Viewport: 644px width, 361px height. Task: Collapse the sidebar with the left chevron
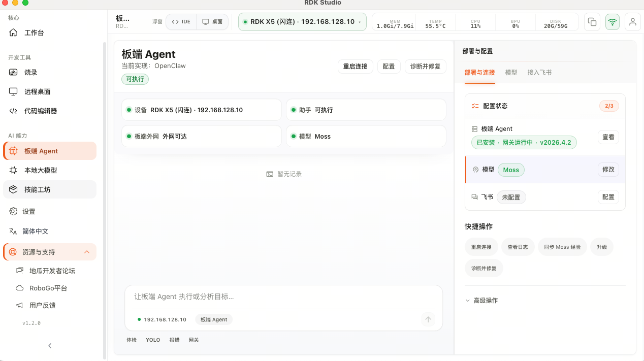tap(50, 346)
